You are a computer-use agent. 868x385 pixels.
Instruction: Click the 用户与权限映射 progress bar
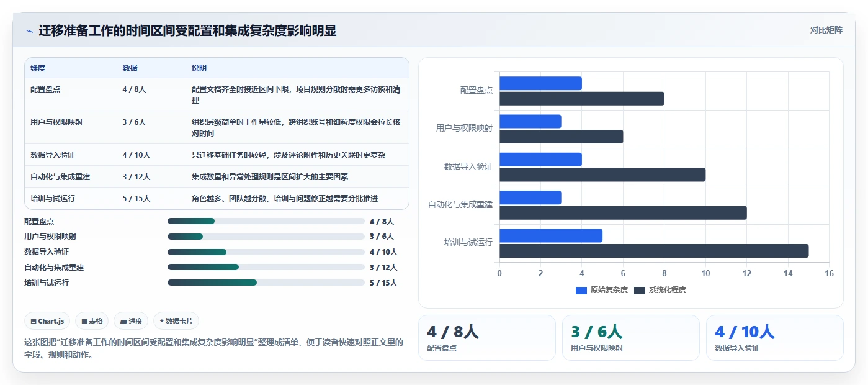pyautogui.click(x=266, y=237)
